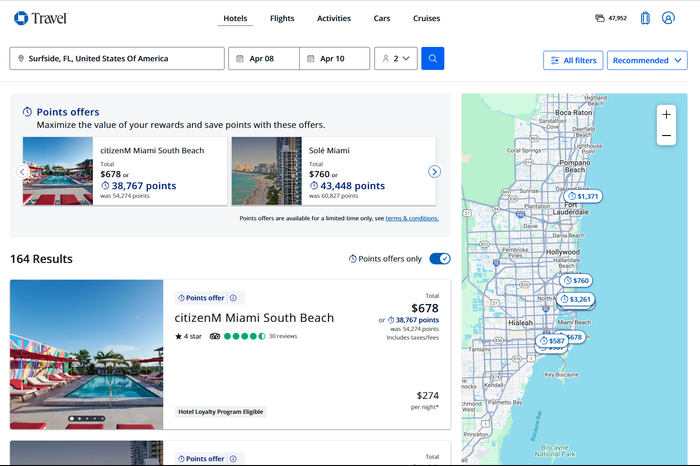Screen dimensions: 700x466
Task: Open the Solé Miami offer card
Action: click(334, 171)
